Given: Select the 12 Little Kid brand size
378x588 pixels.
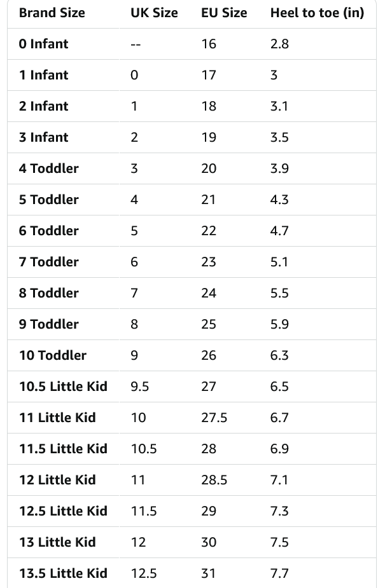Looking at the screenshot, I should click(x=57, y=480).
